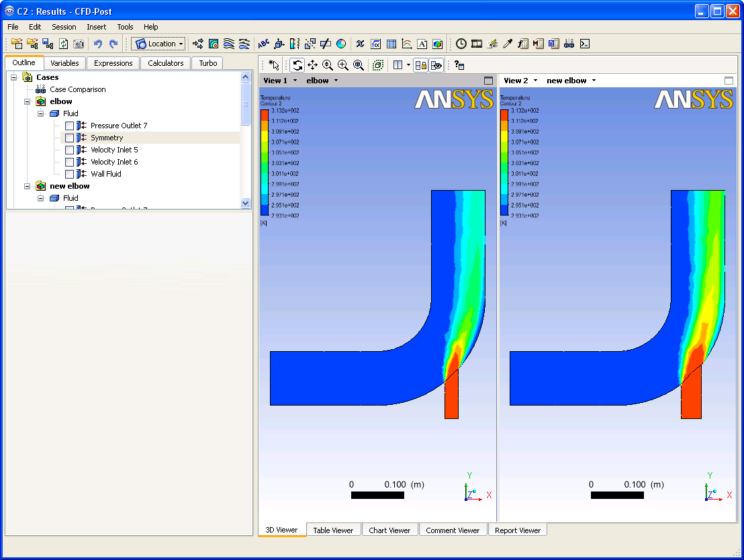Select the Rotate viewer tool
This screenshot has height=560, width=744.
297,65
